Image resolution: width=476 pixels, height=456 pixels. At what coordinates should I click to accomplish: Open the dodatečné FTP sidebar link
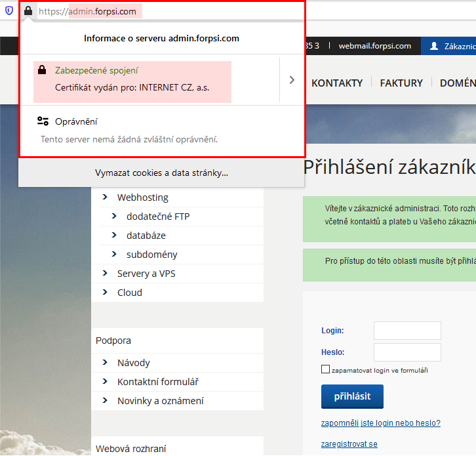click(158, 217)
